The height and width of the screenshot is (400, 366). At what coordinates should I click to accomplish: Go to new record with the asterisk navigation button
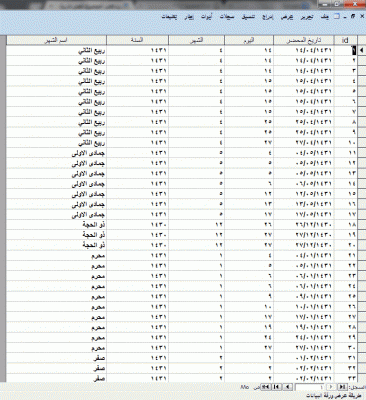[266, 387]
